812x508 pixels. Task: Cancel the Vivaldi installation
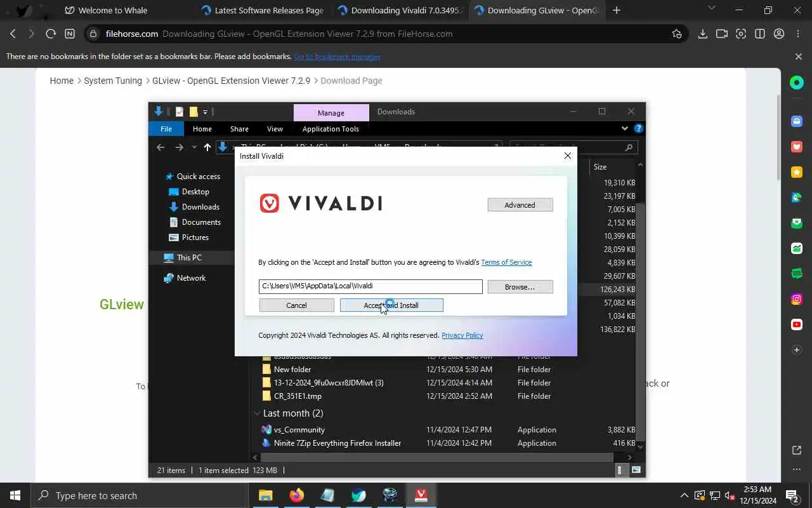296,305
